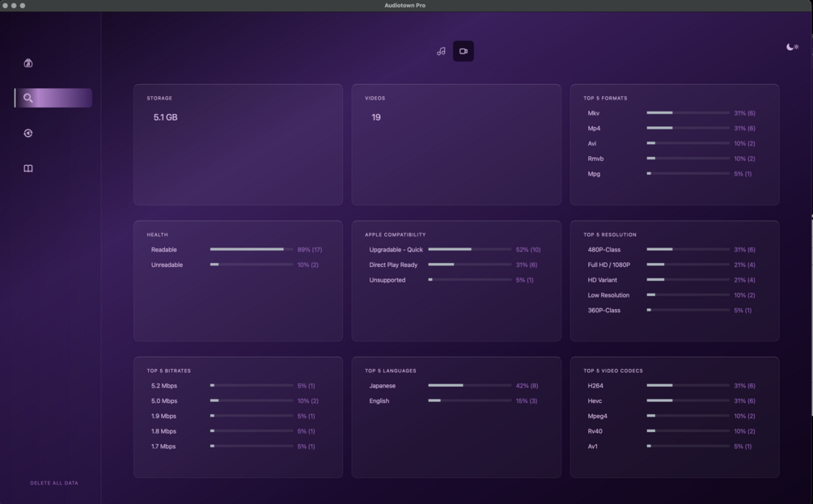This screenshot has width=813, height=504.
Task: Open the circular sync icon in sidebar
Action: pyautogui.click(x=28, y=133)
